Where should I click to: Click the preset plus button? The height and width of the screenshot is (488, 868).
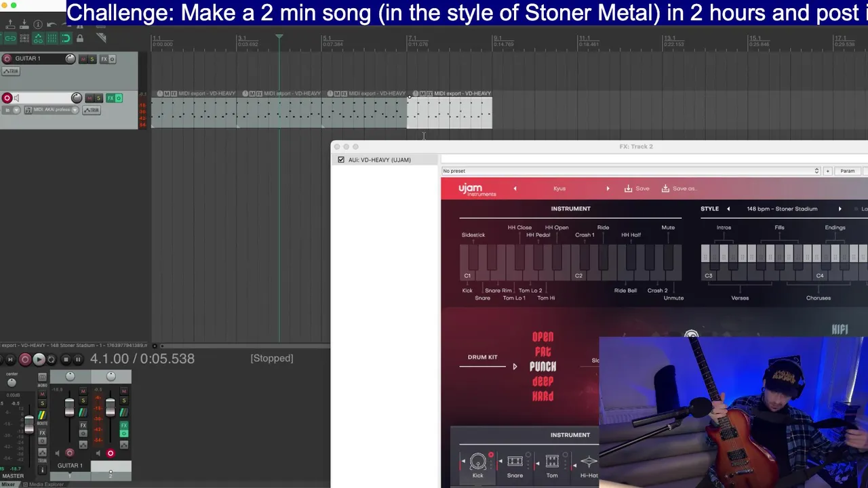click(x=827, y=171)
